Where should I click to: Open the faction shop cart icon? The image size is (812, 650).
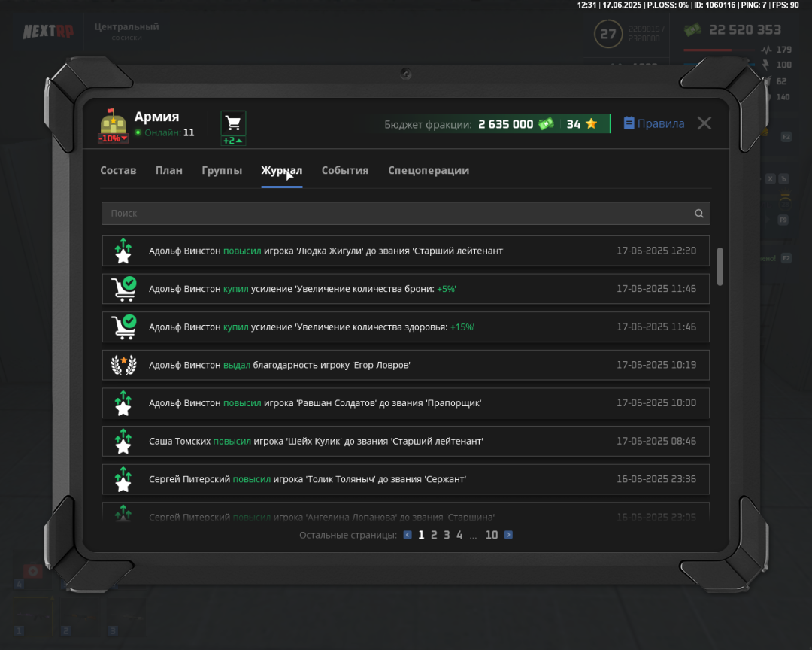tap(233, 123)
